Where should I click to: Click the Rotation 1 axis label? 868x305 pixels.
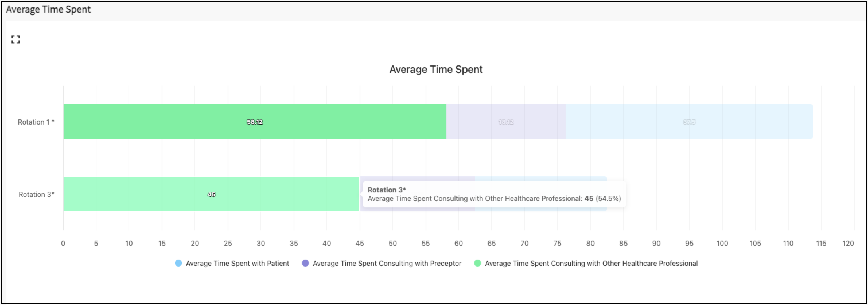36,122
